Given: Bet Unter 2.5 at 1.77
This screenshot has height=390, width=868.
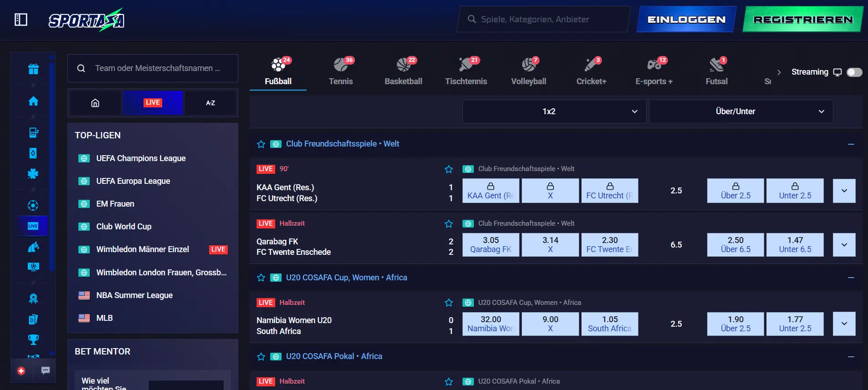Looking at the screenshot, I should (x=795, y=324).
